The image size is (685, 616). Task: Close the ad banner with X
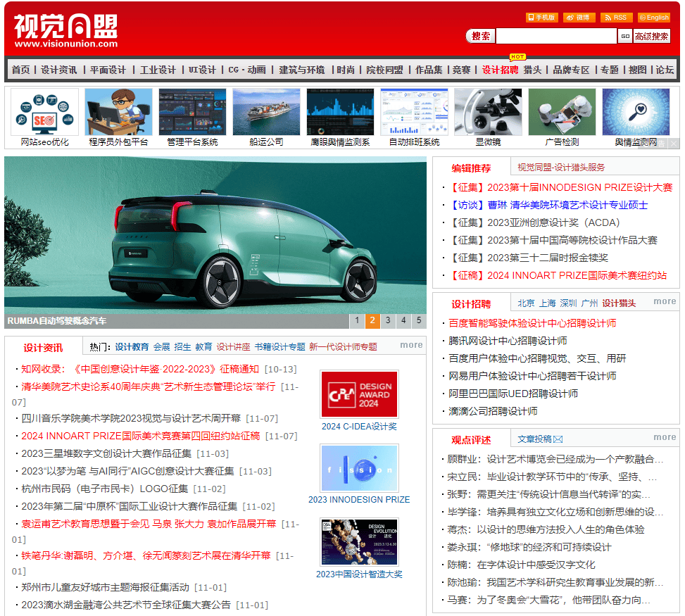coord(673,143)
